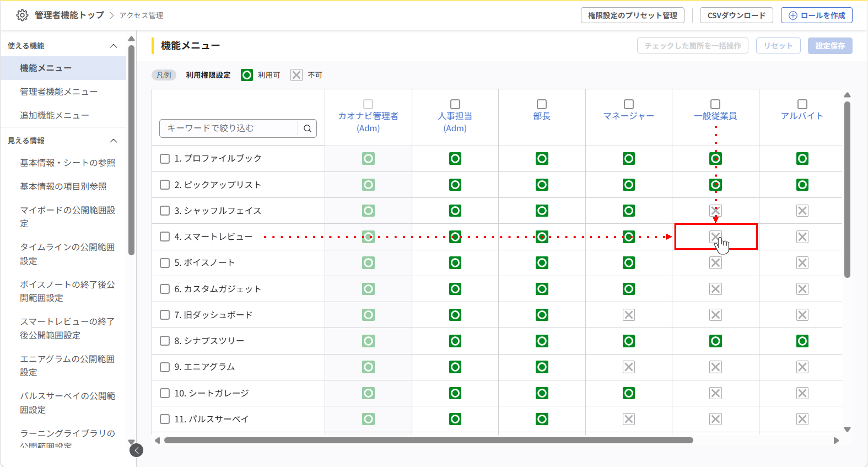Click the table horizontal scrollbar thumb

(428, 440)
